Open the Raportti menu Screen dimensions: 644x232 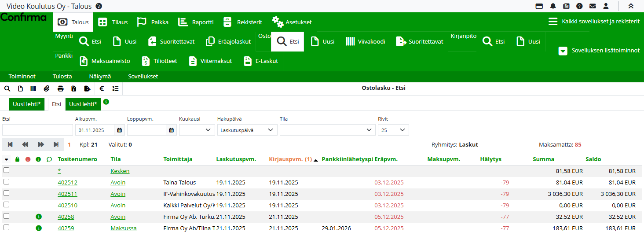[196, 22]
